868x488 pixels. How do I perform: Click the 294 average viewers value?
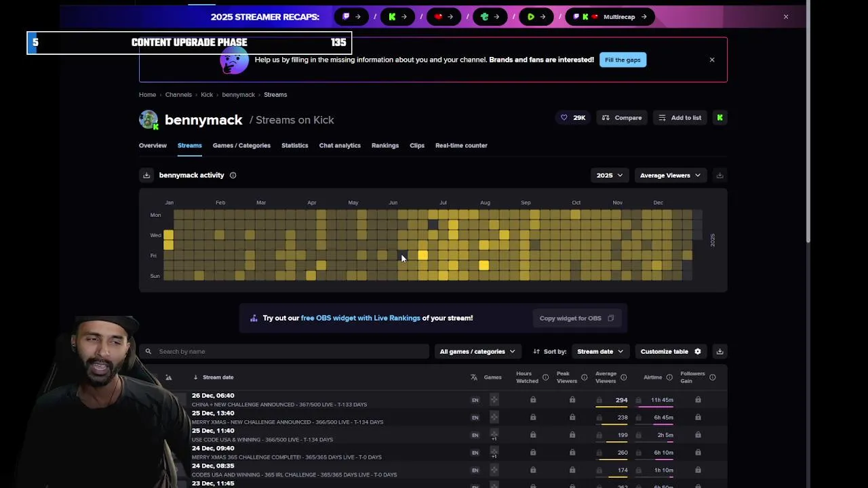[x=621, y=400]
